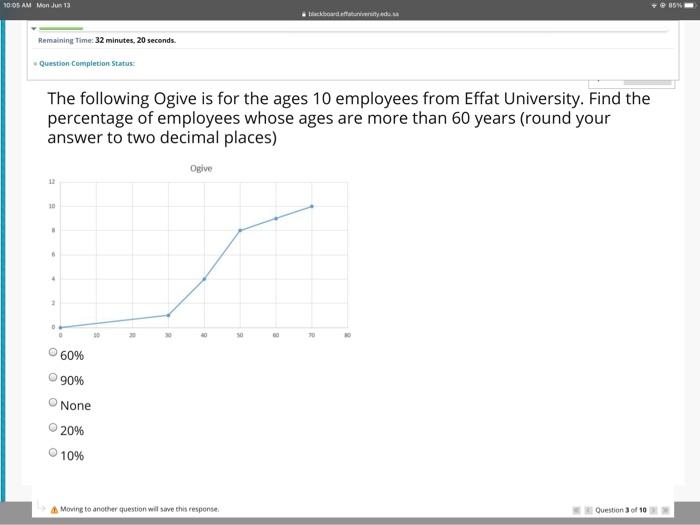700x525 pixels.
Task: Select the 60% answer option
Action: [x=53, y=352]
